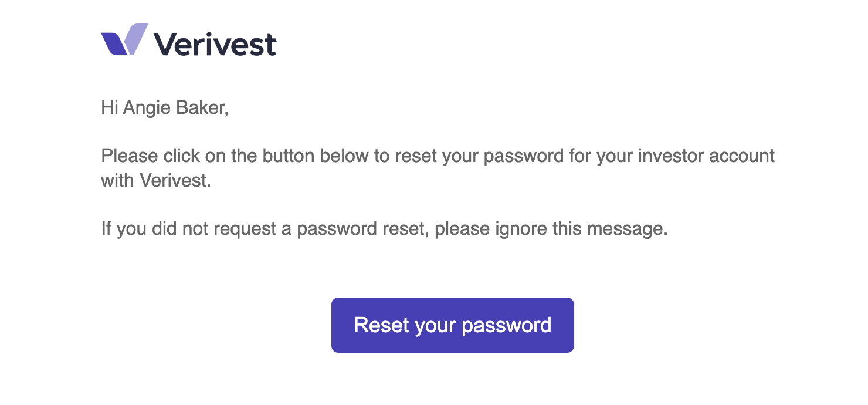Image resolution: width=868 pixels, height=405 pixels.
Task: Click the 'Reset your password' button
Action: 453,325
